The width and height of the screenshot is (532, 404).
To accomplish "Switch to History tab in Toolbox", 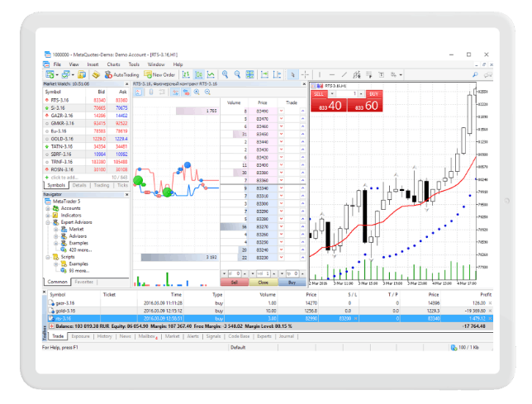I will click(104, 336).
